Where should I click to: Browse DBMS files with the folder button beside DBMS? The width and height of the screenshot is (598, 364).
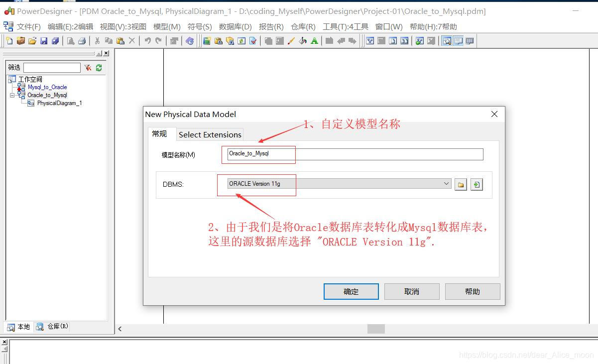click(460, 184)
